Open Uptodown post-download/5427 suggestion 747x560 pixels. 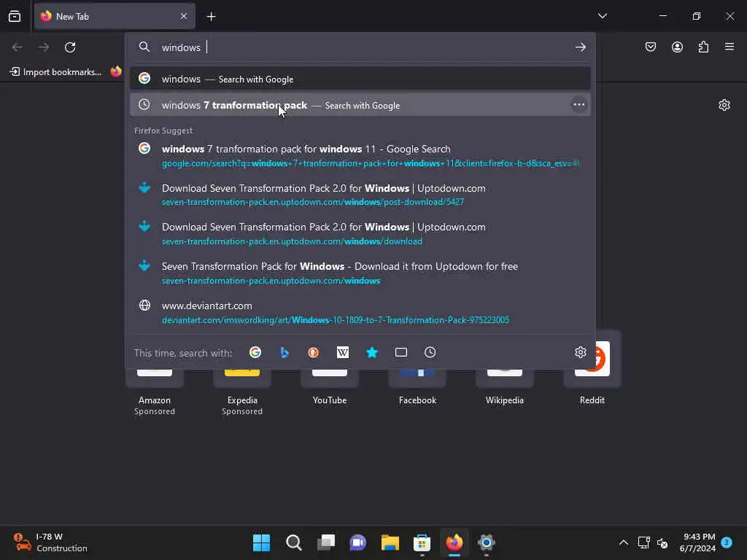(360, 194)
